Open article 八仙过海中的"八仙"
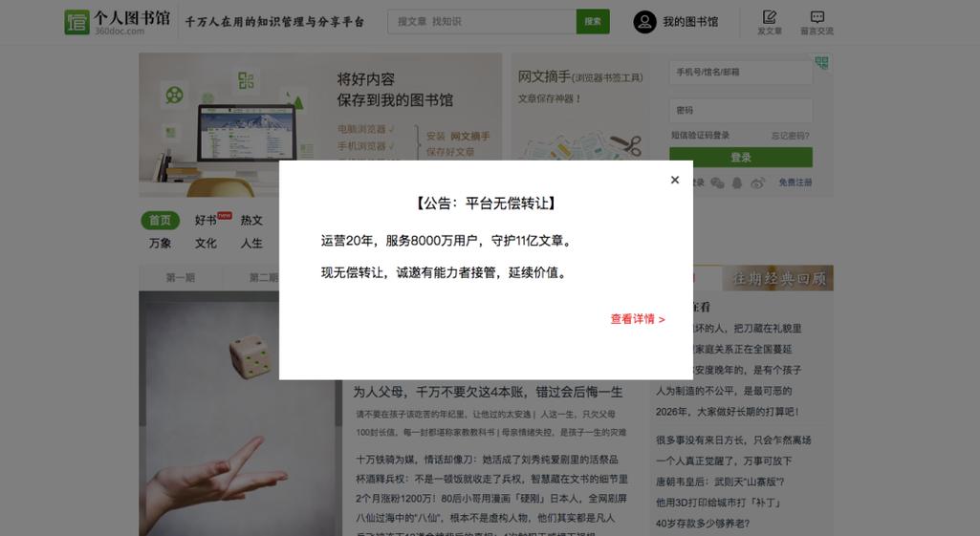This screenshot has height=536, width=980. coord(486,518)
